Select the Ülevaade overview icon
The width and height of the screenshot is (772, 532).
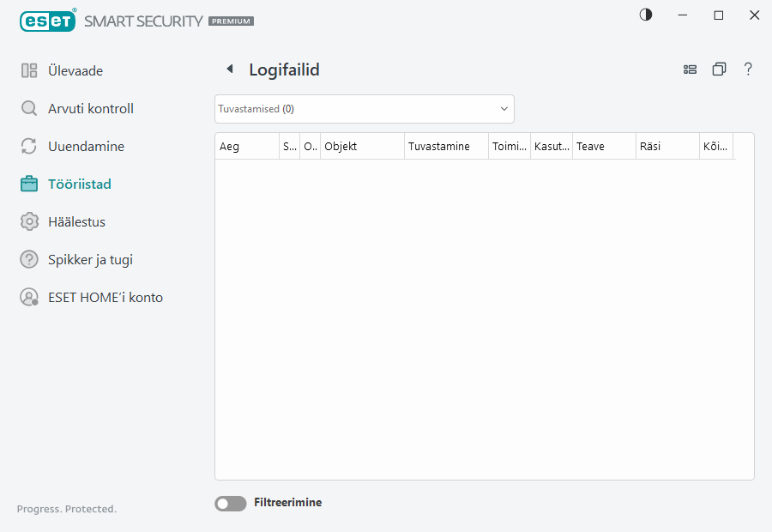pyautogui.click(x=29, y=70)
